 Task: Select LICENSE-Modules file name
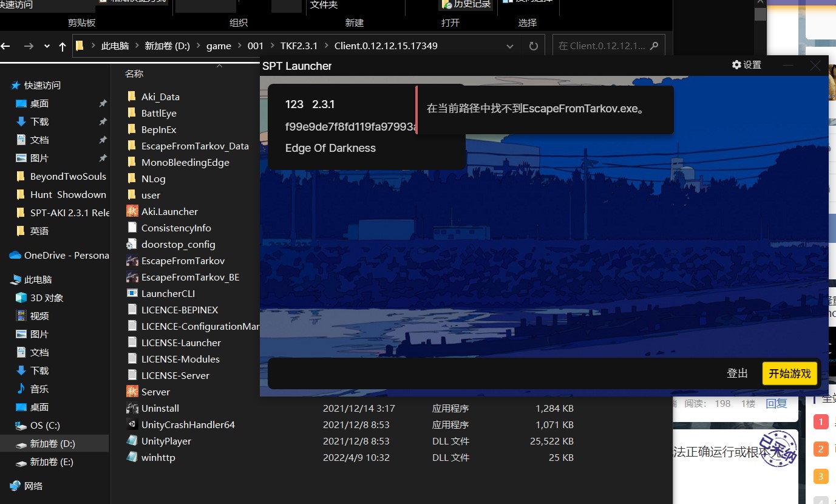point(180,359)
